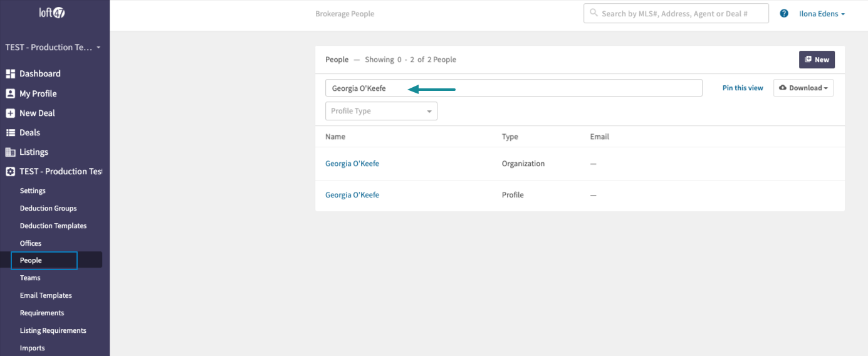Click magnifier icon in top search box

click(593, 13)
